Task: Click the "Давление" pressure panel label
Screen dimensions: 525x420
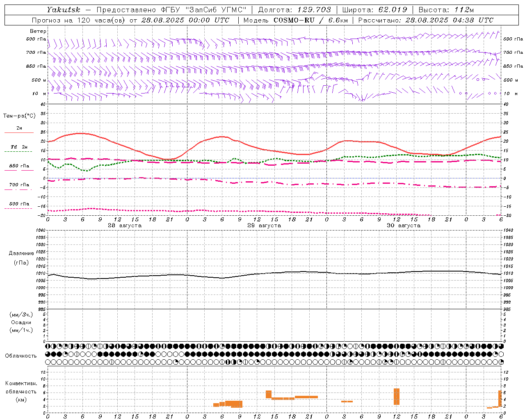Action: click(x=21, y=253)
